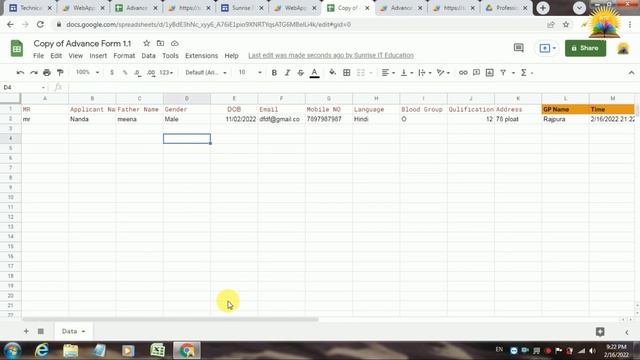The image size is (640, 360).
Task: Increase decimal places icon
Action: coord(151,73)
